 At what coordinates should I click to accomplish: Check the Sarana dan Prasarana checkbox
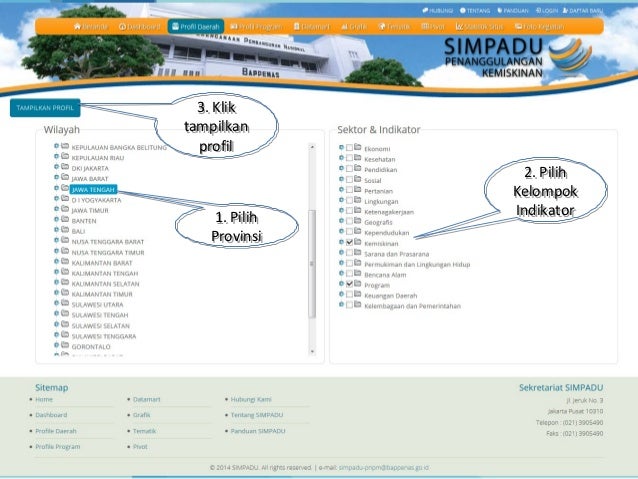pyautogui.click(x=349, y=253)
